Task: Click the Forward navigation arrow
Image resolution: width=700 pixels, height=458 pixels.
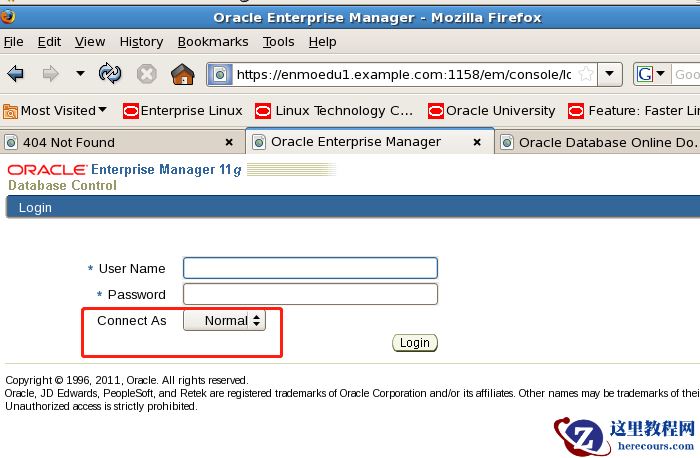Action: tap(50, 74)
